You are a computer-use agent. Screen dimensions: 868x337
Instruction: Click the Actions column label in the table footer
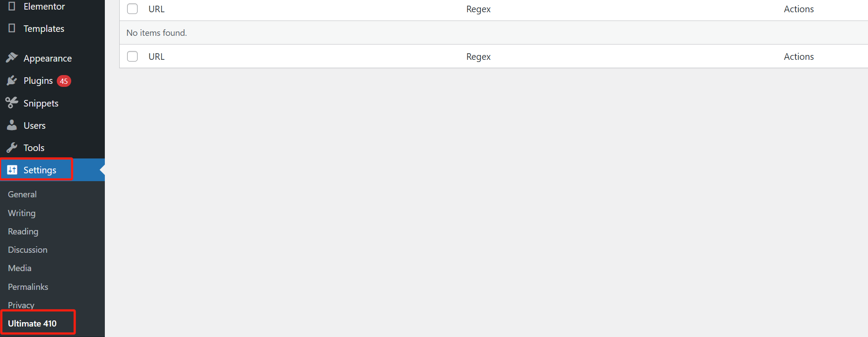pos(799,57)
